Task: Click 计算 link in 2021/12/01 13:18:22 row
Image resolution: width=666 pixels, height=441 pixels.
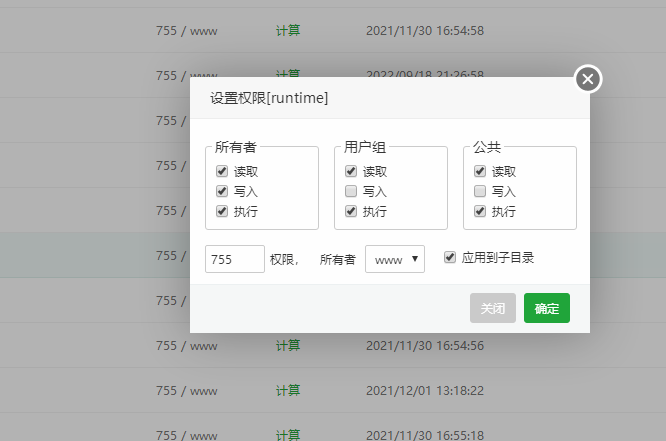Action: point(288,390)
